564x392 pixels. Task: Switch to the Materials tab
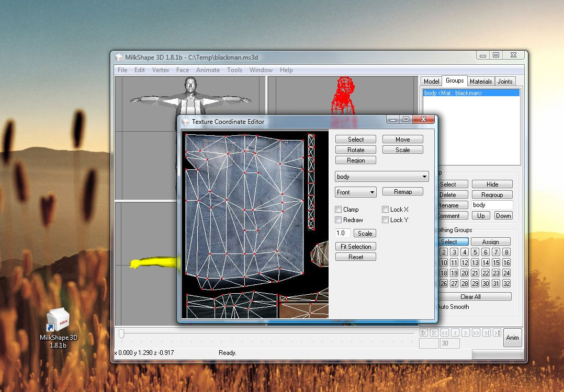point(480,81)
